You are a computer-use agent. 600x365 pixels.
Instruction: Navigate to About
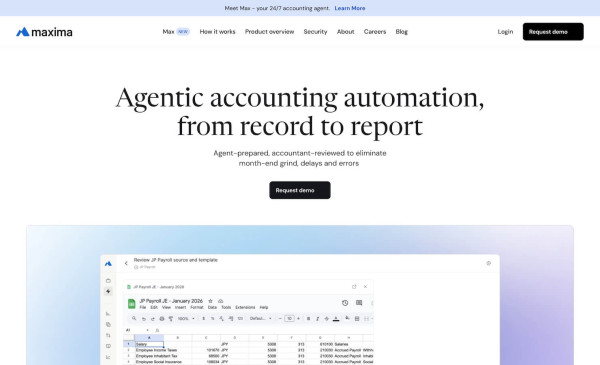(346, 32)
